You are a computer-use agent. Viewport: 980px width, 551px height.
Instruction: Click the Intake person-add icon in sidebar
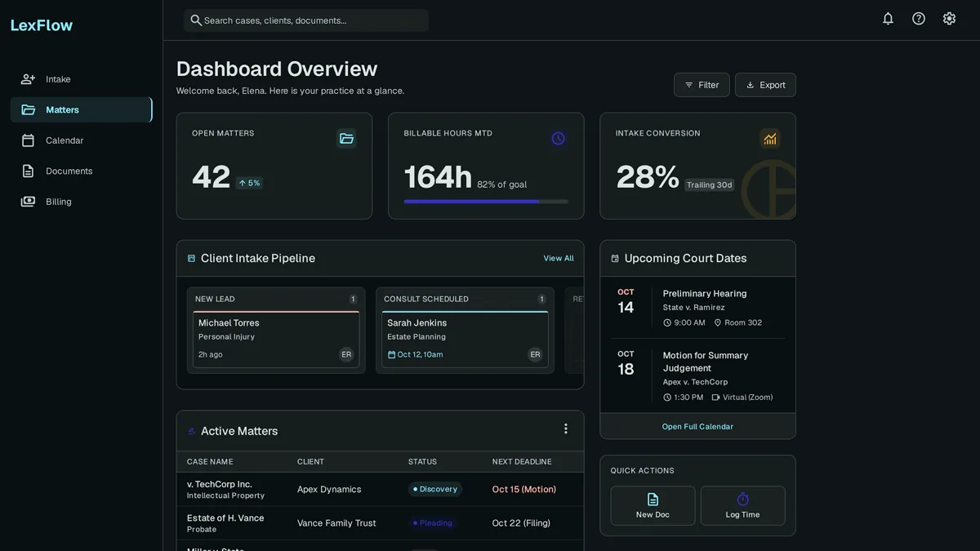(28, 79)
